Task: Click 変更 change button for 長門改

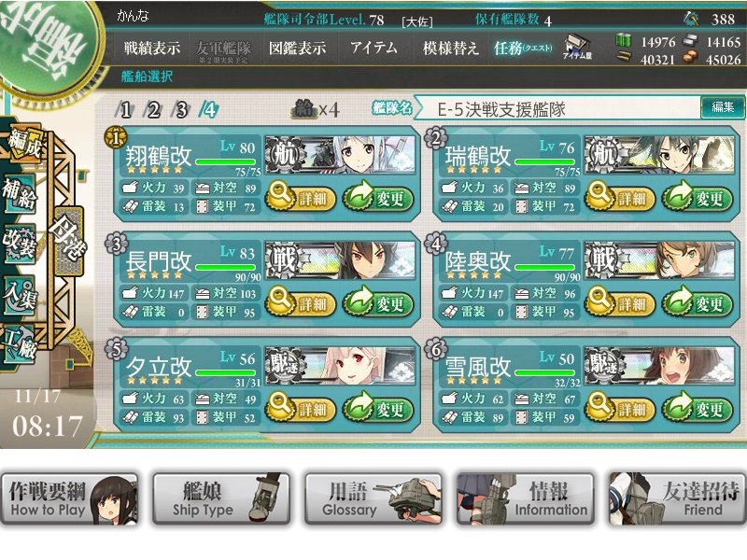Action: pyautogui.click(x=378, y=302)
